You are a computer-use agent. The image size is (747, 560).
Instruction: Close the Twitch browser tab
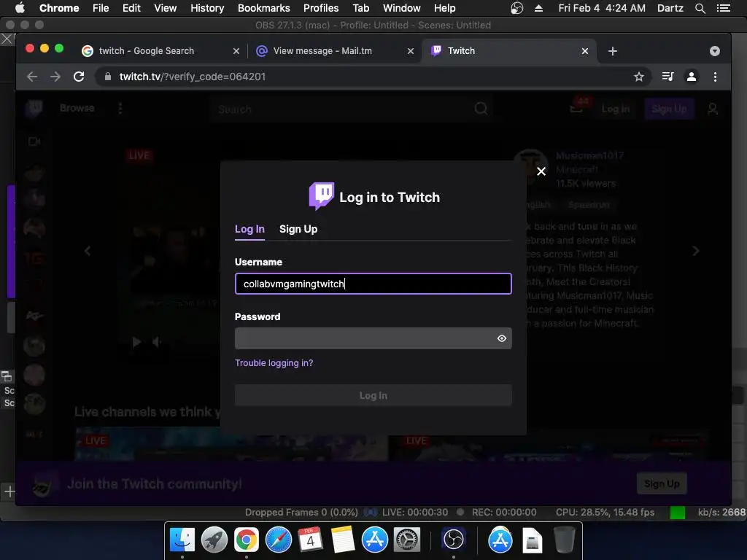pos(585,51)
